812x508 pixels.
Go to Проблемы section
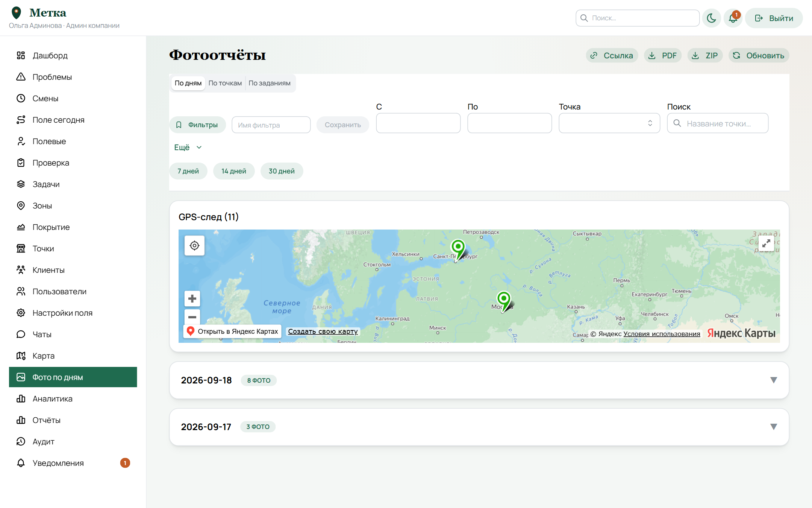(x=73, y=77)
